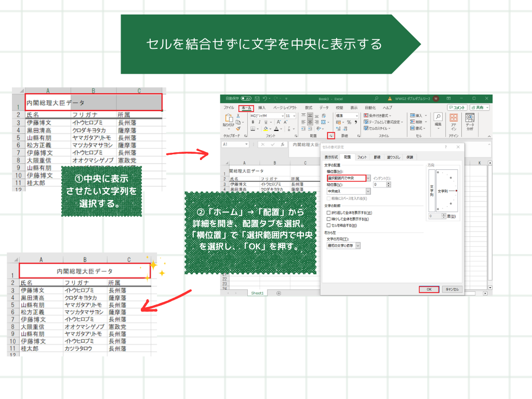
Task: Switch to the フォント tab in the dialog
Action: (x=362, y=157)
